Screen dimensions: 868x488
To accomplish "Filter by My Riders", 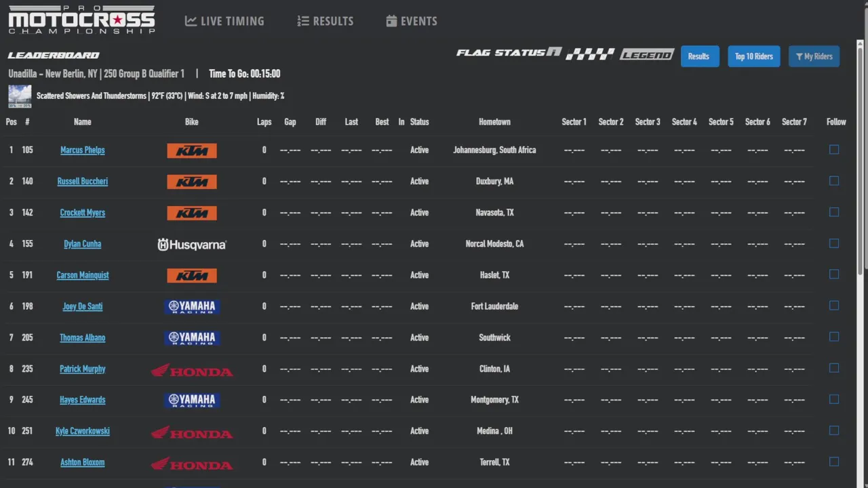I will coord(814,56).
